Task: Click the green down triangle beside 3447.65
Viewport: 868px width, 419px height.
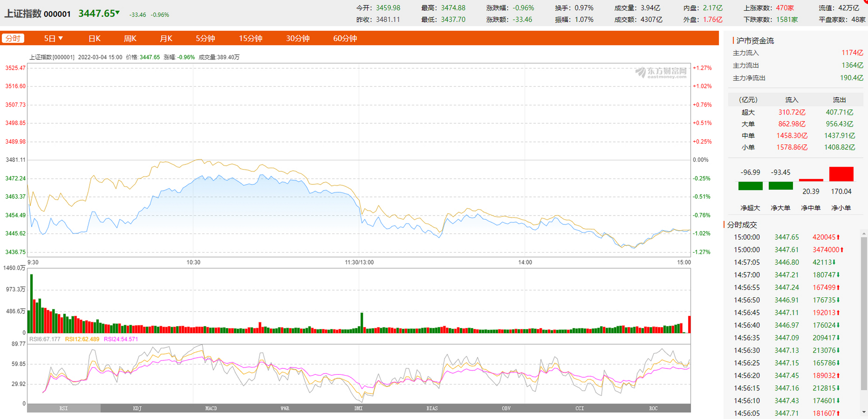Action: pyautogui.click(x=117, y=13)
